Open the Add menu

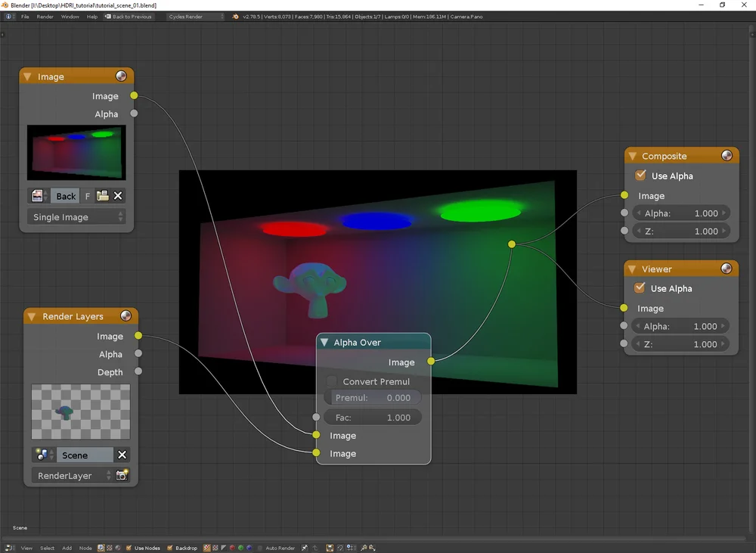(x=67, y=548)
